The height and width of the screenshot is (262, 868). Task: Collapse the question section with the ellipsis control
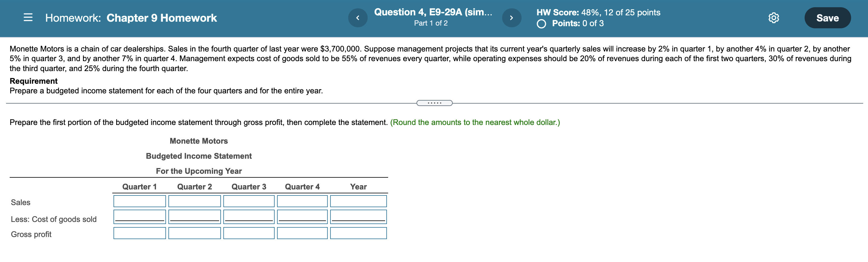435,103
